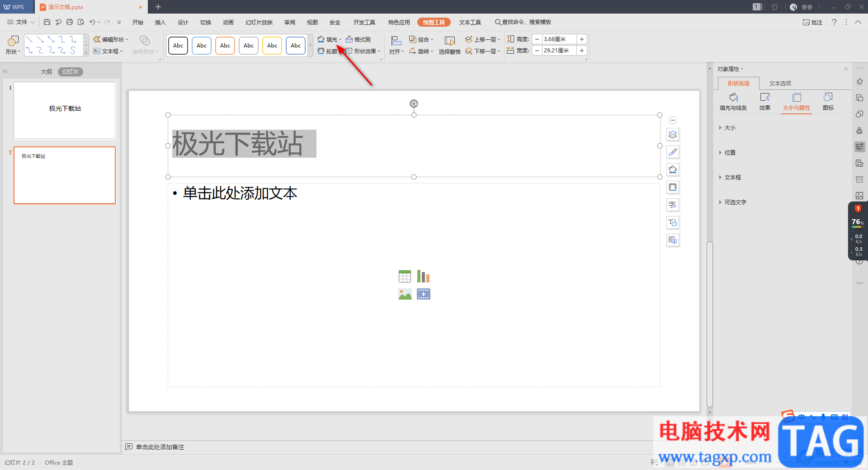The image size is (868, 470).
Task: Select slide 1 thumbnail
Action: click(65, 110)
